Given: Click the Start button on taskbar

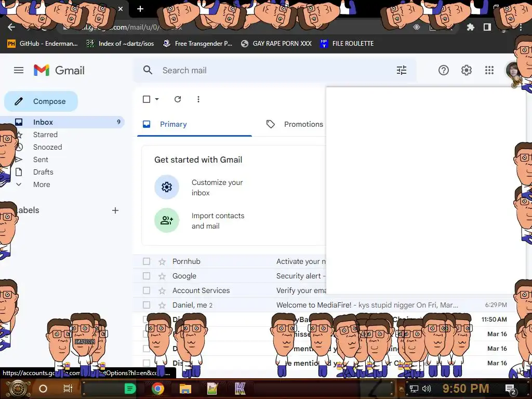Looking at the screenshot, I should (18, 389).
